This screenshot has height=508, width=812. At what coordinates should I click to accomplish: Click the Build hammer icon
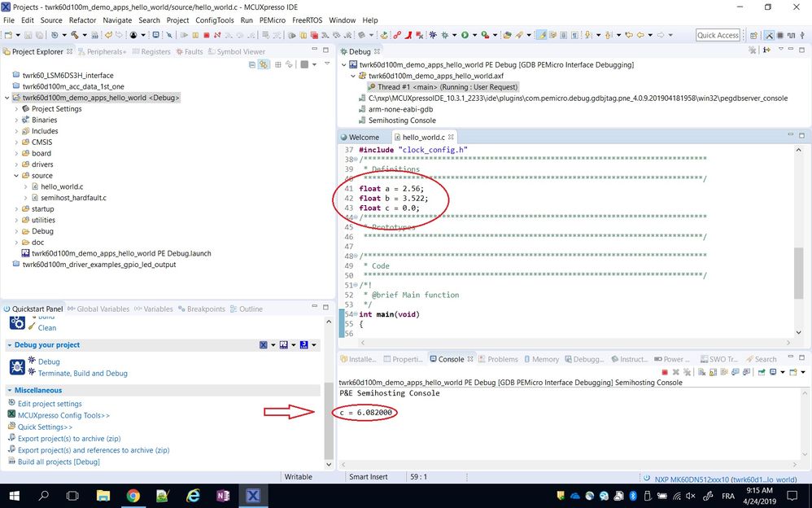coord(75,35)
